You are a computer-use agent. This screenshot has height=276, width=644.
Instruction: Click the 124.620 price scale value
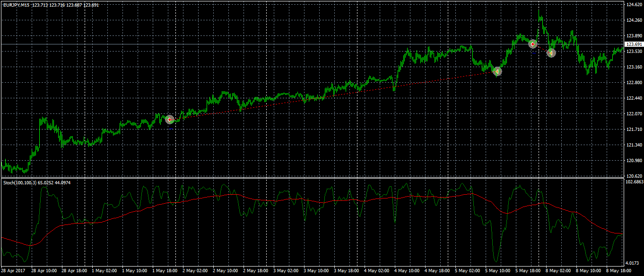click(x=634, y=5)
